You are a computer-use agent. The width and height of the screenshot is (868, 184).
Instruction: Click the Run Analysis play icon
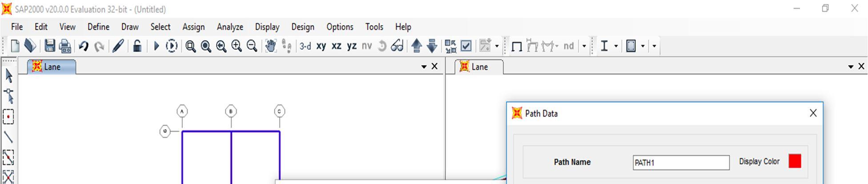click(x=156, y=46)
